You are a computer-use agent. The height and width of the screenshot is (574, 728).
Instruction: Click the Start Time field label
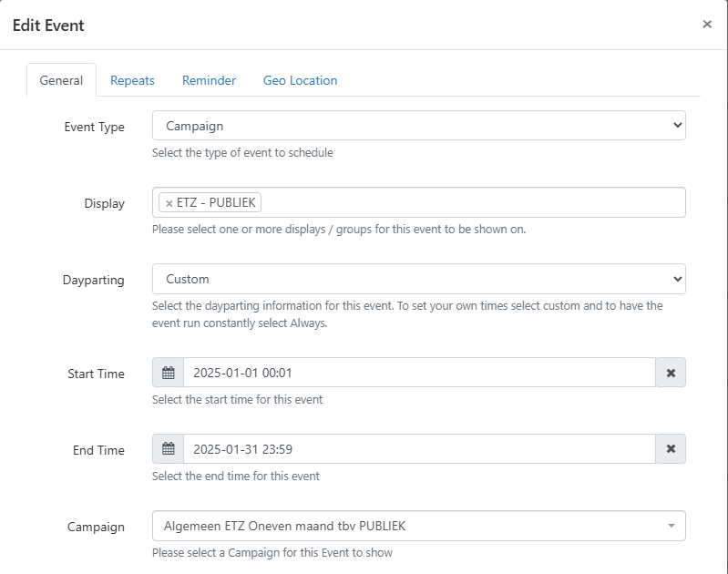[96, 374]
